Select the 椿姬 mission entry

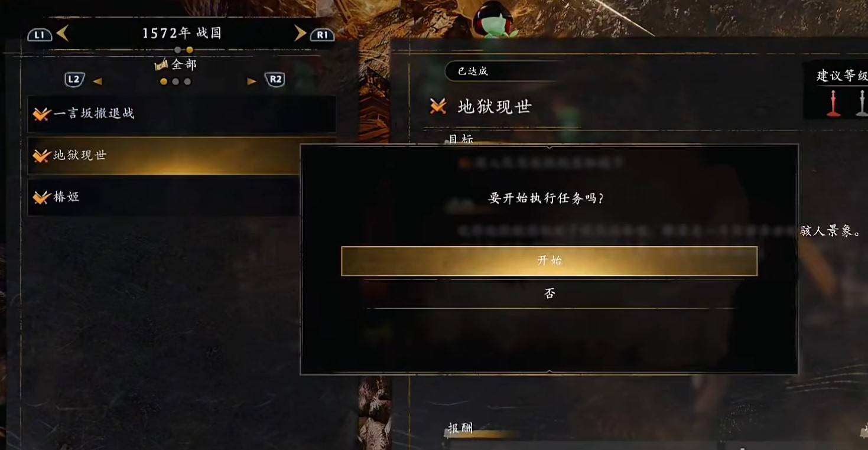pyautogui.click(x=164, y=197)
